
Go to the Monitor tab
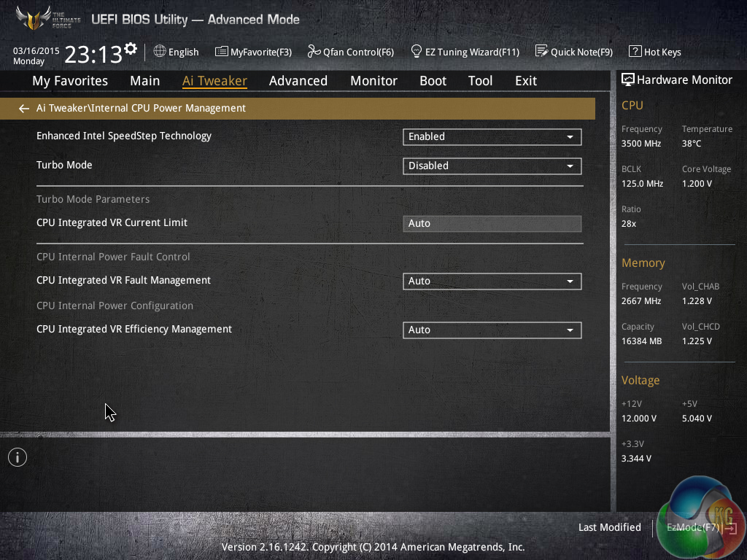[x=373, y=81]
